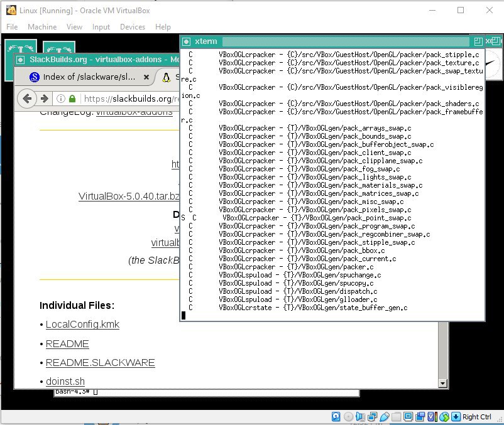Open the USB devices status icon

point(385,417)
